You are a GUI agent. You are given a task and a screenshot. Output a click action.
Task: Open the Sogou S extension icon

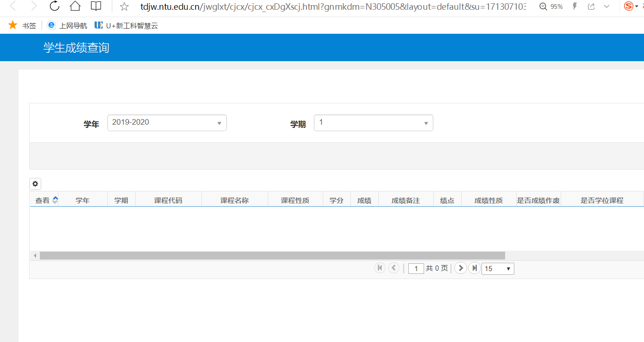629,6
